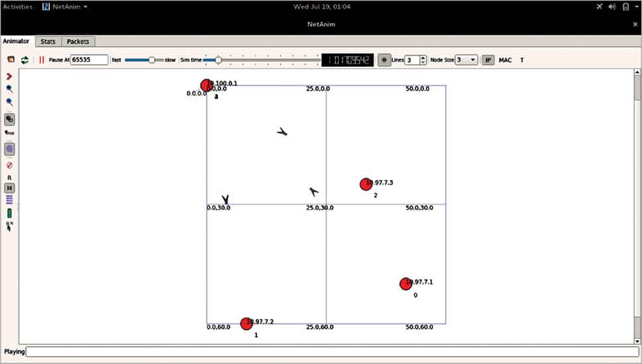The width and height of the screenshot is (642, 364).
Task: Click grid label 50.0,0.0
Action: click(417, 89)
